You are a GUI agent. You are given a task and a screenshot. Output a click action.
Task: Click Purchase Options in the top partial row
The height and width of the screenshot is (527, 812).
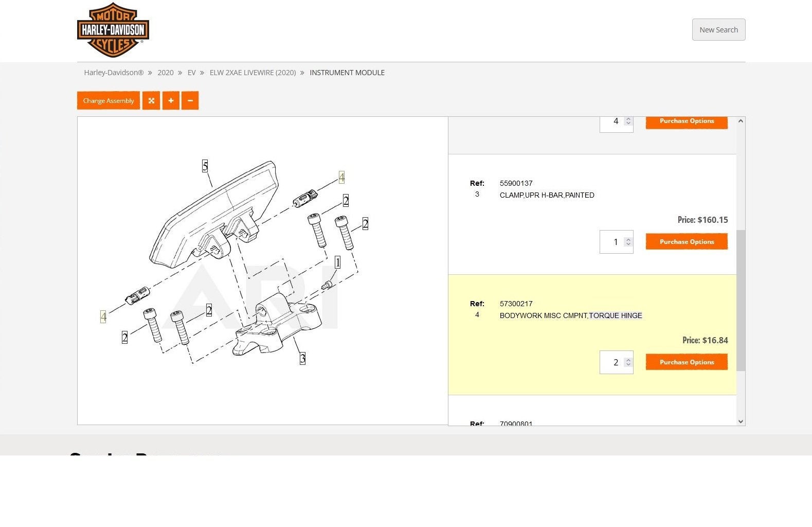coord(687,121)
